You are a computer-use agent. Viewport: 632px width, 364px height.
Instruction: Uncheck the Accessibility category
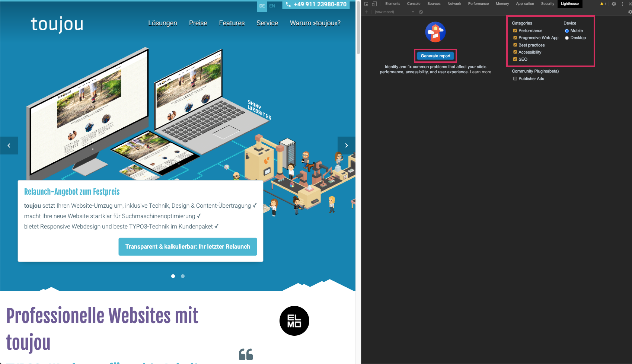click(x=515, y=52)
